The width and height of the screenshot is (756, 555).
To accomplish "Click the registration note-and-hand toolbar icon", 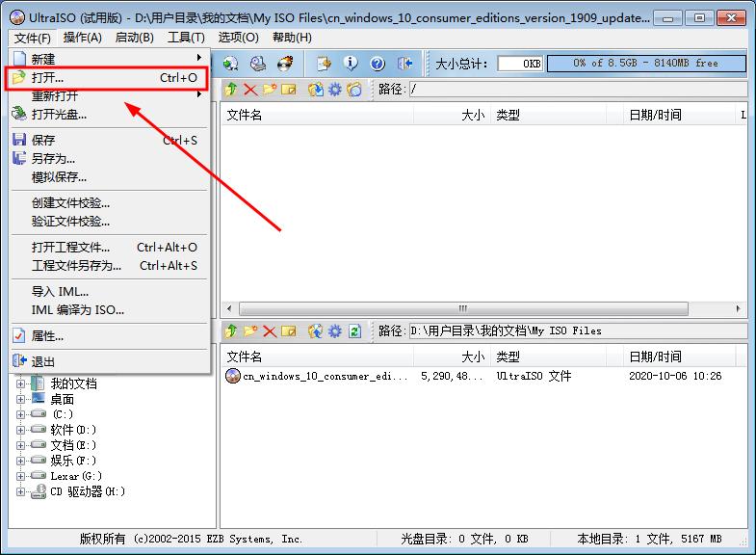I will pos(324,64).
